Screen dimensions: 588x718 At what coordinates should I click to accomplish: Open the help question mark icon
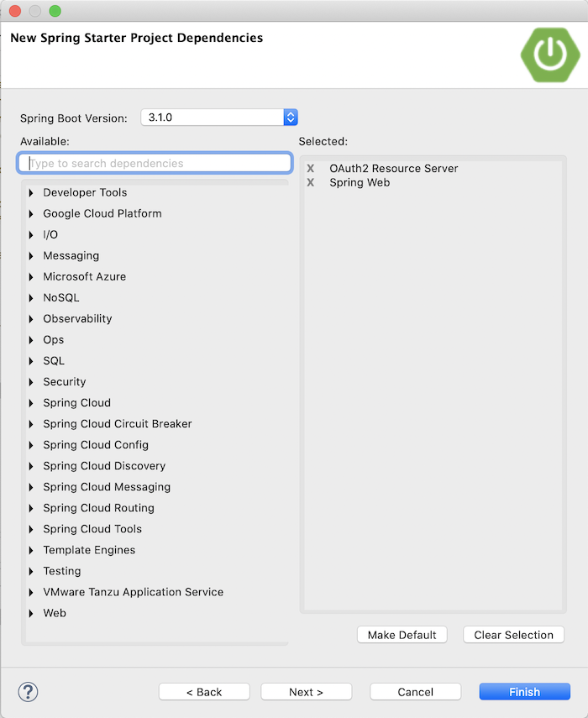tap(28, 691)
